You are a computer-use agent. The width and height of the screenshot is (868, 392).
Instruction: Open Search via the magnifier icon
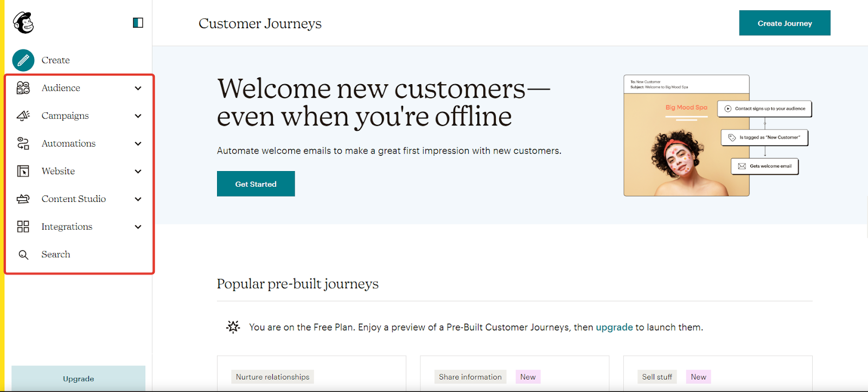23,254
